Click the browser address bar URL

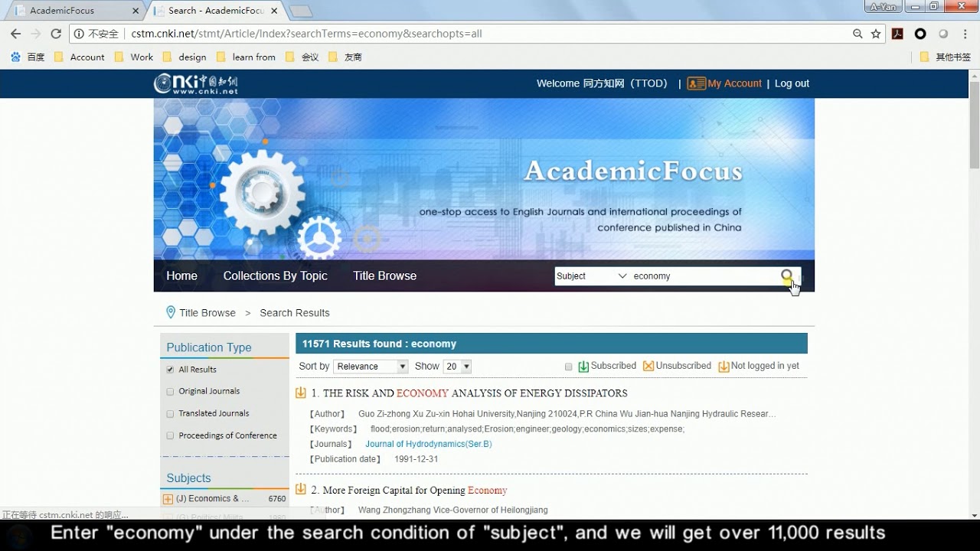(306, 34)
